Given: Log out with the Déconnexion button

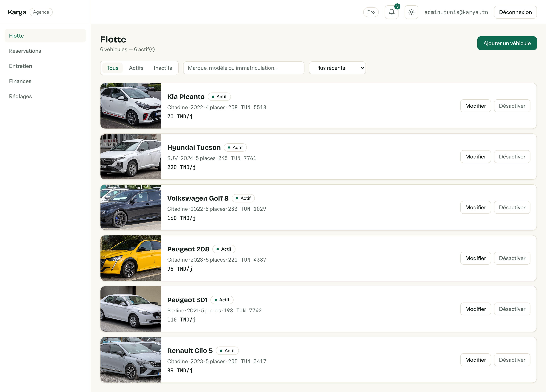Looking at the screenshot, I should (515, 12).
